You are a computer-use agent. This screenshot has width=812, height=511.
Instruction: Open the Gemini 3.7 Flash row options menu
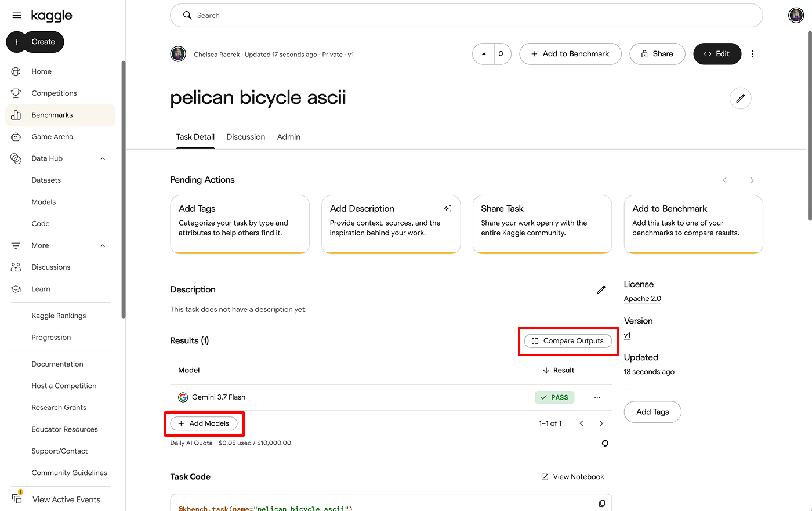(x=597, y=397)
